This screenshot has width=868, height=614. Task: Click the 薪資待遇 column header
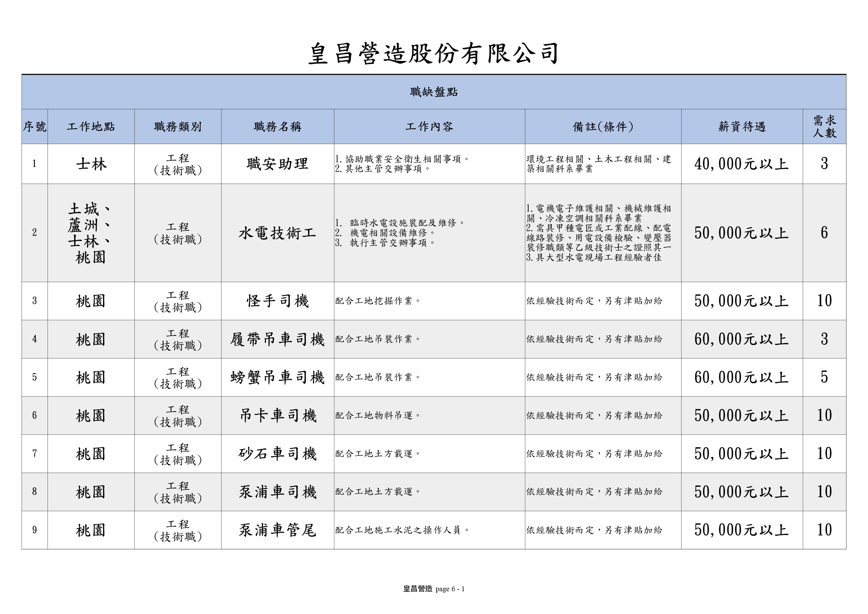(742, 127)
